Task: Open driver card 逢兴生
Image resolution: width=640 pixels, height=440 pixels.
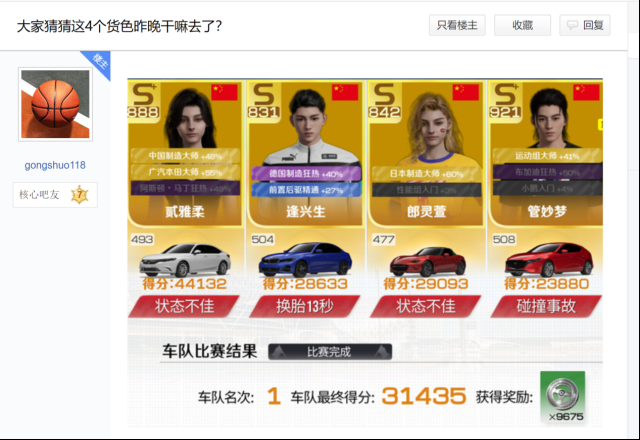Action: 305,153
